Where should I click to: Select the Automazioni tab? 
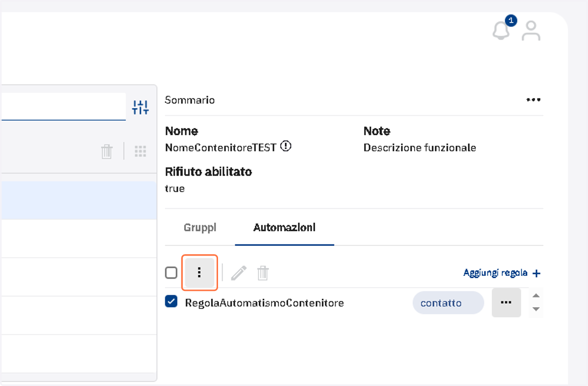coord(284,228)
